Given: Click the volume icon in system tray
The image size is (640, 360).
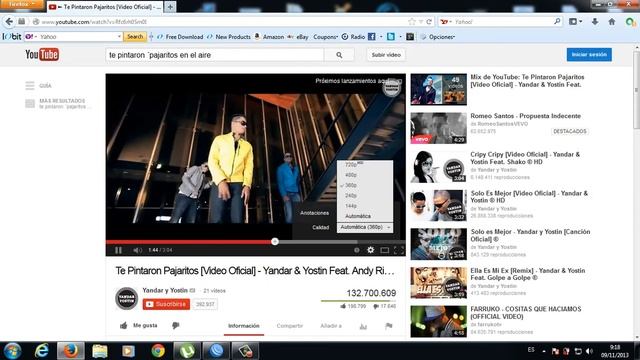Looking at the screenshot, I should pos(589,351).
